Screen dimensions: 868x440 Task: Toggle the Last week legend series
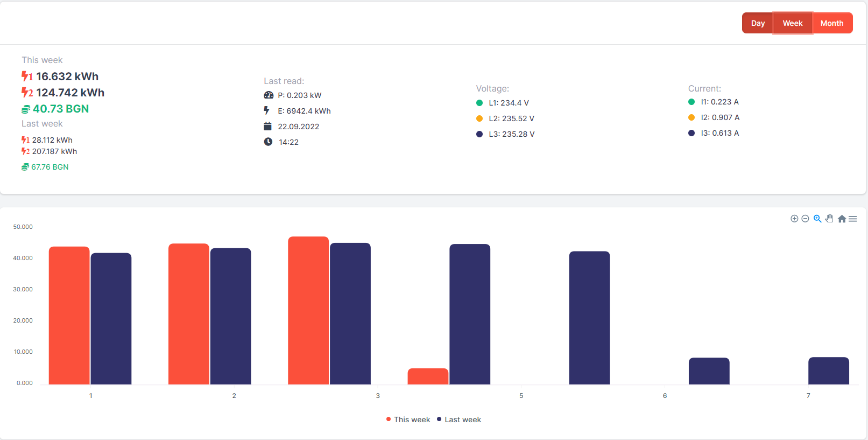[x=459, y=420]
